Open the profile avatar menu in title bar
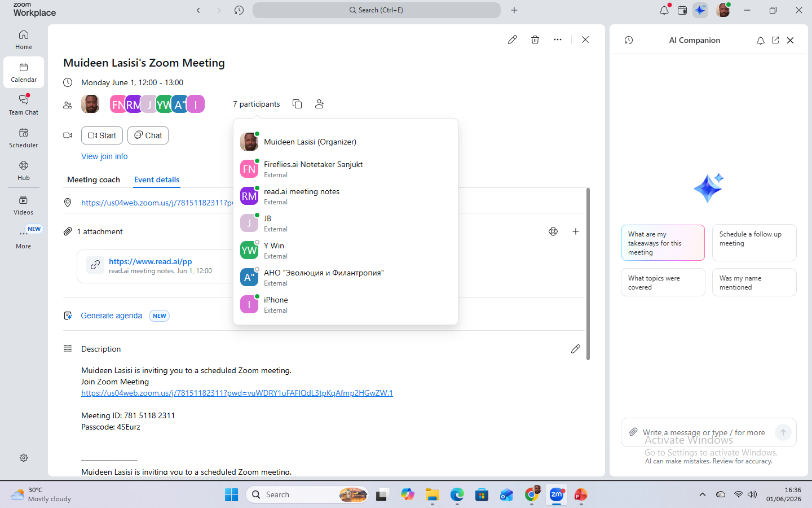The width and height of the screenshot is (812, 508). [723, 10]
